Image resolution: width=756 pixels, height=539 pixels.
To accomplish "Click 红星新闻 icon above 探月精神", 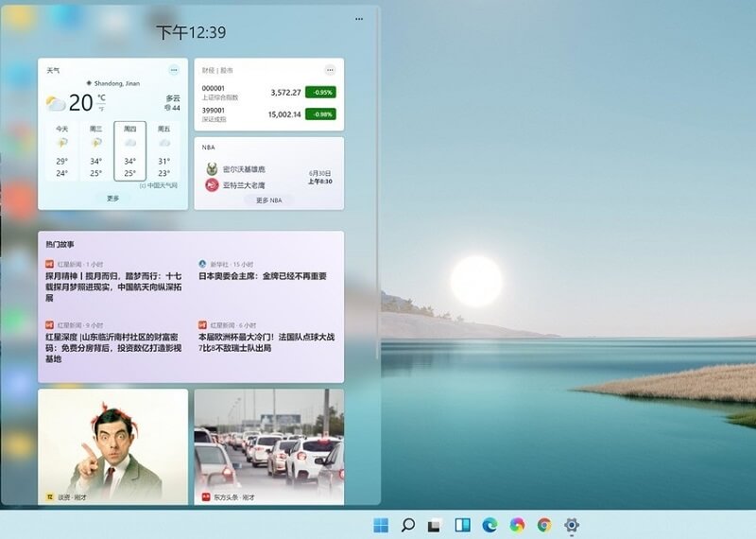I will coord(49,264).
